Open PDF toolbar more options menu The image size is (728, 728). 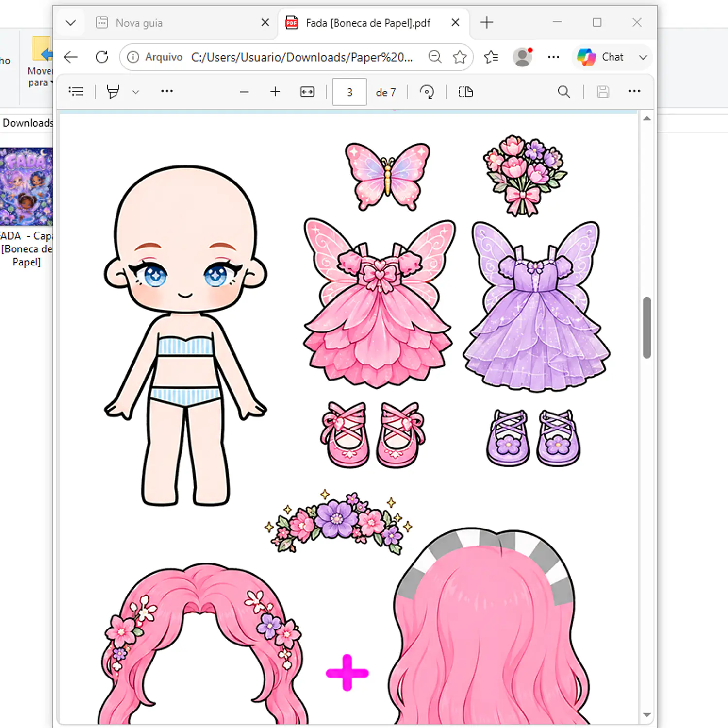(634, 91)
